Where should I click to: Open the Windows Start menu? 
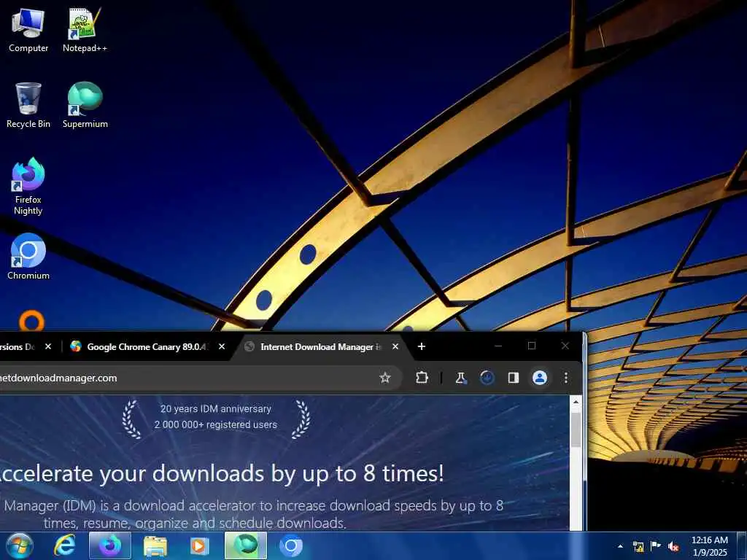(x=20, y=545)
